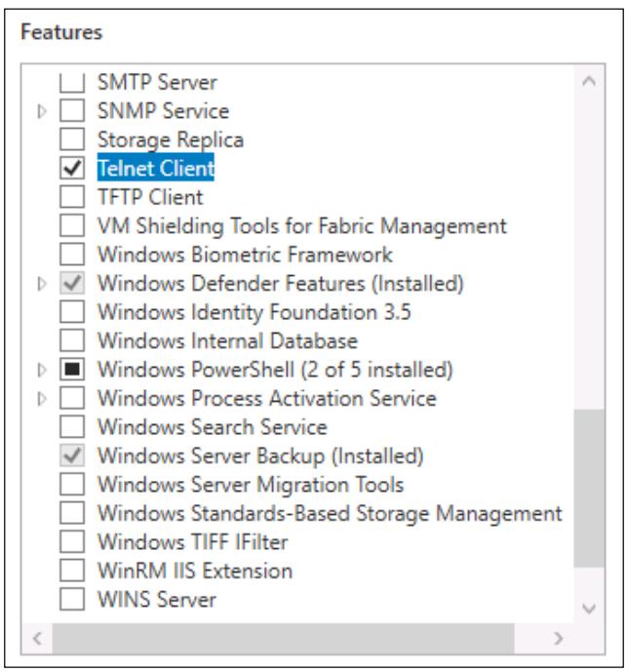Click the scroll right arrow

[x=558, y=638]
